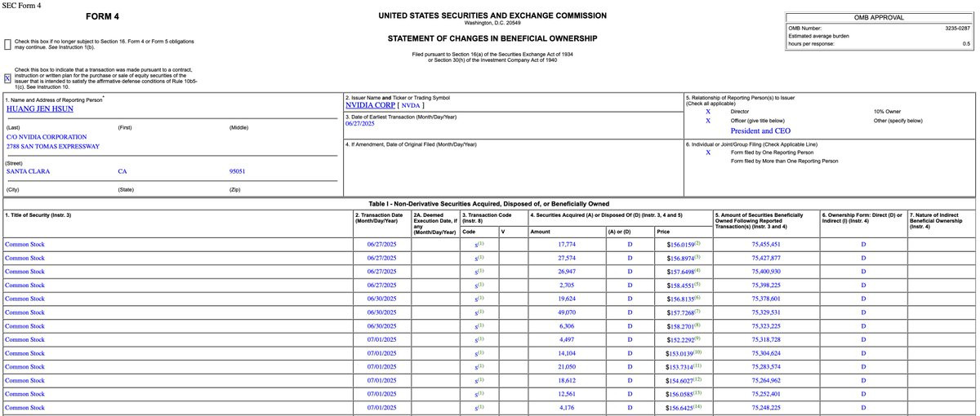Click the share amount 2,705
Screen dimensions: 980x416
pos(567,285)
